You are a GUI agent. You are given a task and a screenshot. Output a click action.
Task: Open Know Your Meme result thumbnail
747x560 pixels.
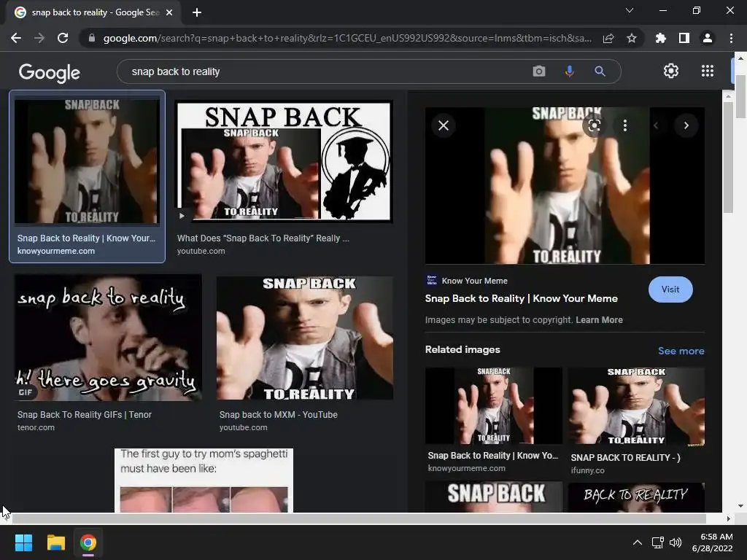tap(88, 161)
